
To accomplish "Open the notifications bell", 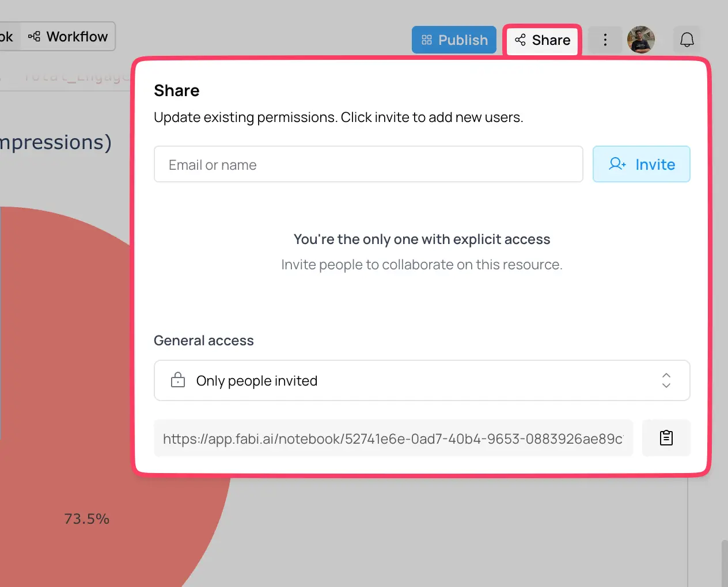I will click(x=687, y=40).
